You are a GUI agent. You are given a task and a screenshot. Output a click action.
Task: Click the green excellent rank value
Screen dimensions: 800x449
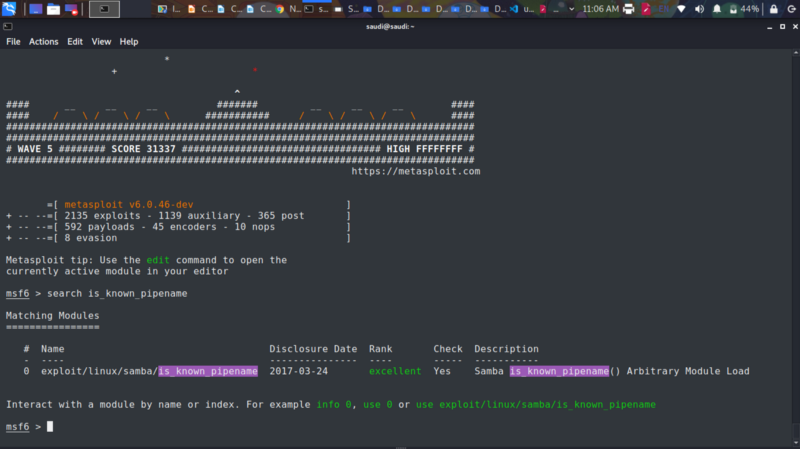tap(395, 371)
